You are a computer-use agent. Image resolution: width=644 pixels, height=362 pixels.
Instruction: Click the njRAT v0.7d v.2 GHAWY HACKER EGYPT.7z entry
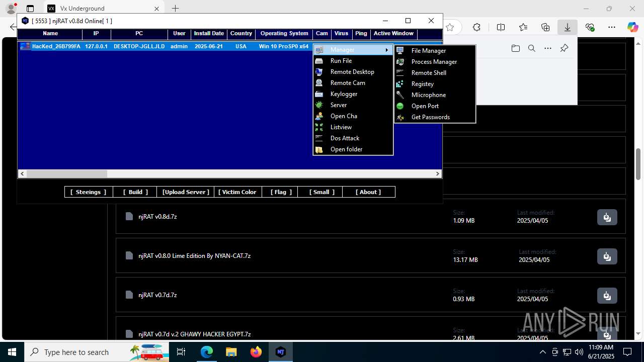pos(195,334)
